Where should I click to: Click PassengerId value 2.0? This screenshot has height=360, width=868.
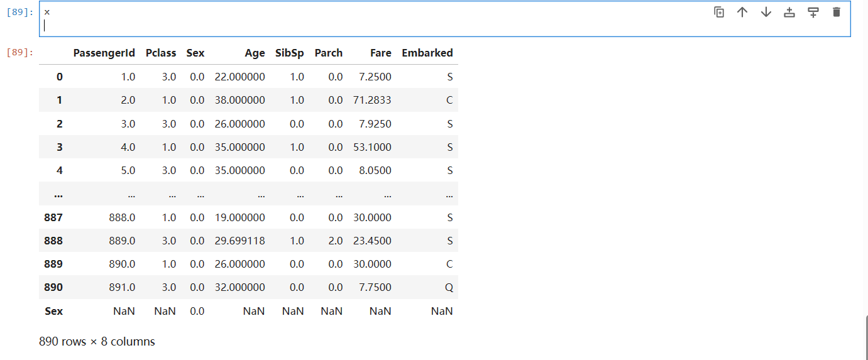[x=128, y=100]
